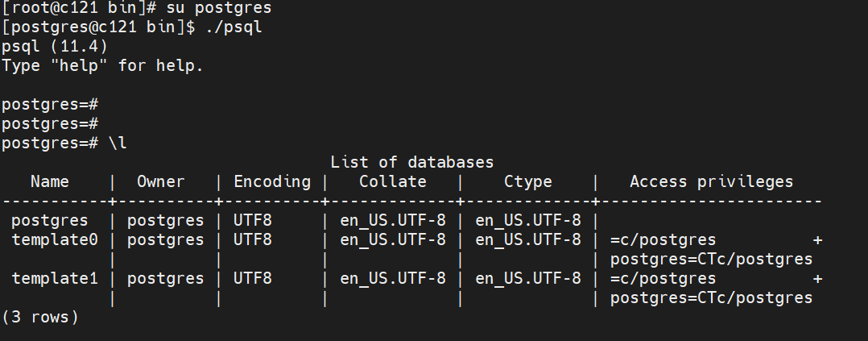
Task: Click the "=c/postgres" privilege in template0 row
Action: click(x=663, y=239)
